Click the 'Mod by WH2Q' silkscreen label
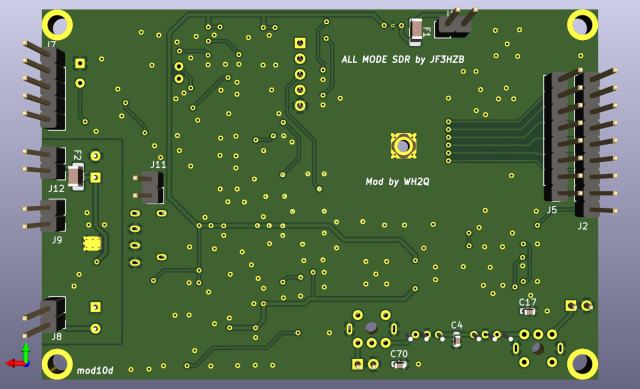 (x=397, y=182)
